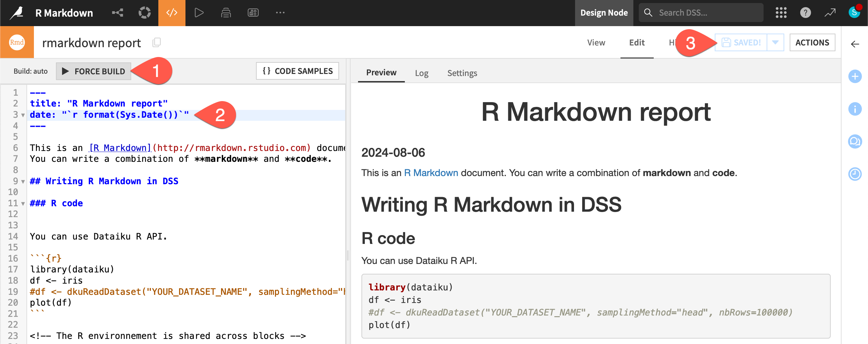
Task: Open the waffle apps grid menu
Action: tap(781, 13)
